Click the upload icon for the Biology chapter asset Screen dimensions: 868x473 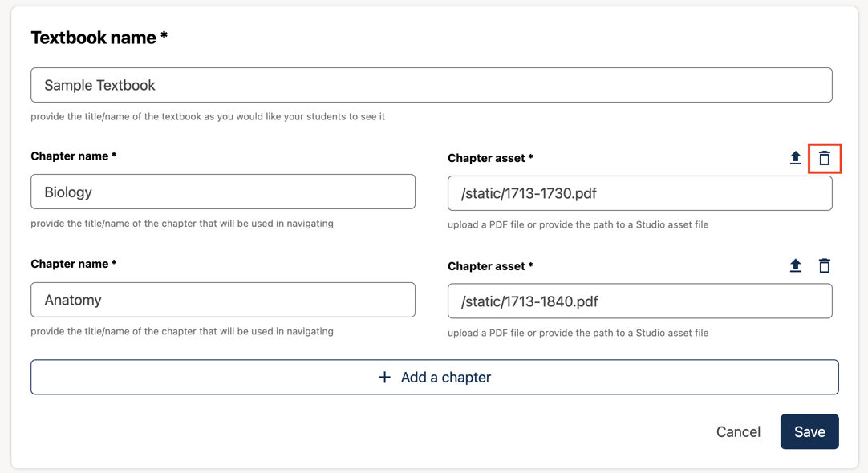pos(795,158)
